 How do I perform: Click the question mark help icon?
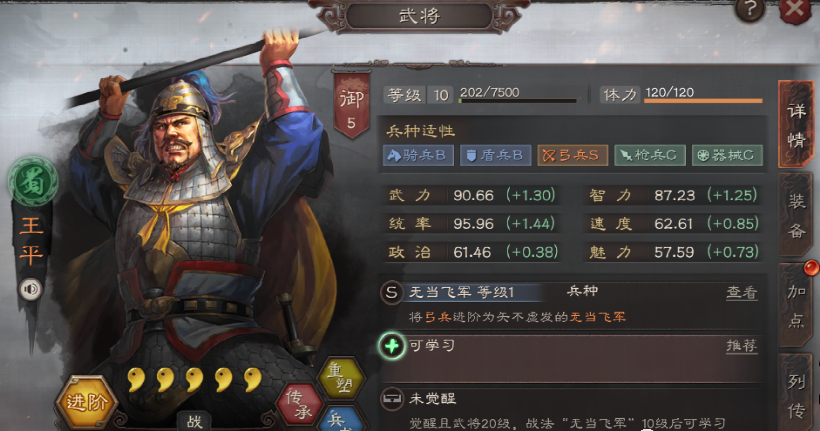click(749, 9)
